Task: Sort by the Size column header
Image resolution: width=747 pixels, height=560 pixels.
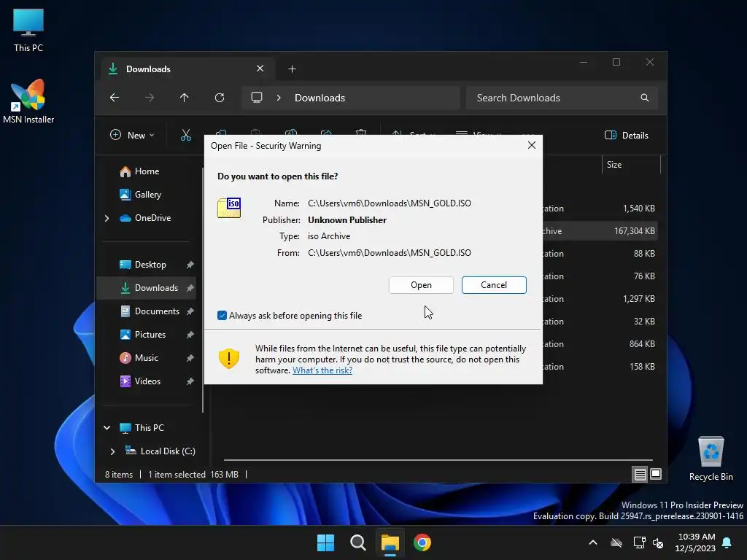Action: click(631, 165)
